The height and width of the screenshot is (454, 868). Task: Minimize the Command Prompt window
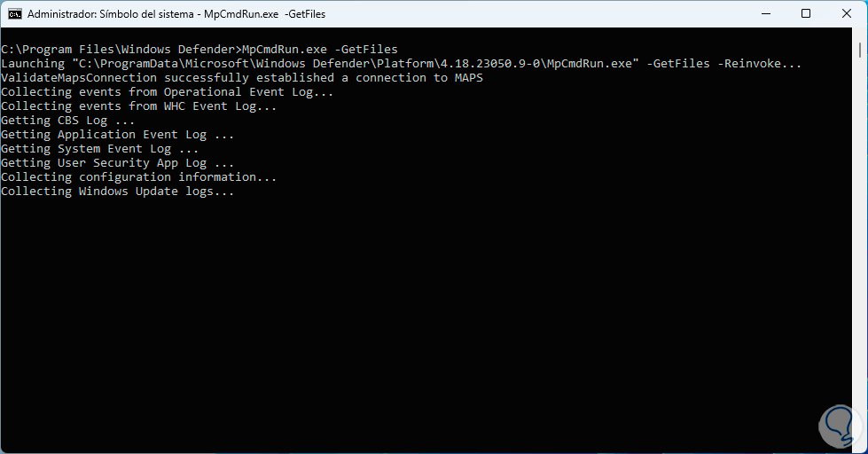click(765, 14)
